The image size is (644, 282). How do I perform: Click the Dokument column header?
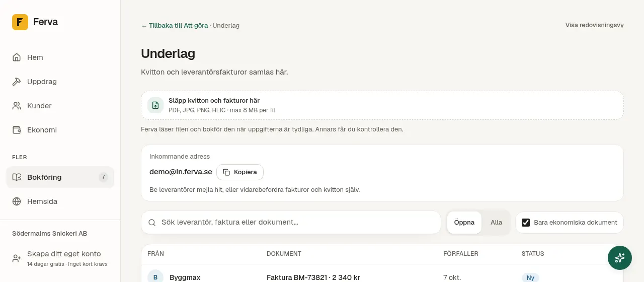(x=284, y=254)
